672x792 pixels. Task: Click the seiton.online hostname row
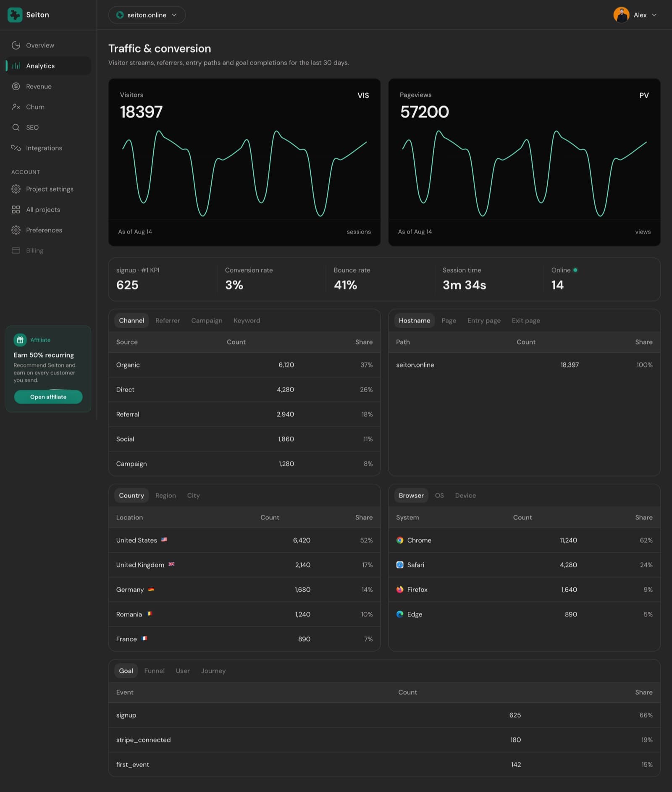pyautogui.click(x=524, y=365)
